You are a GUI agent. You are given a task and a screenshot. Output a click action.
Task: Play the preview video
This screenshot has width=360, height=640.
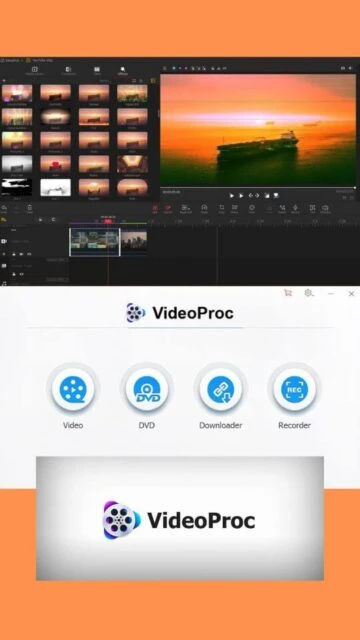(x=231, y=196)
